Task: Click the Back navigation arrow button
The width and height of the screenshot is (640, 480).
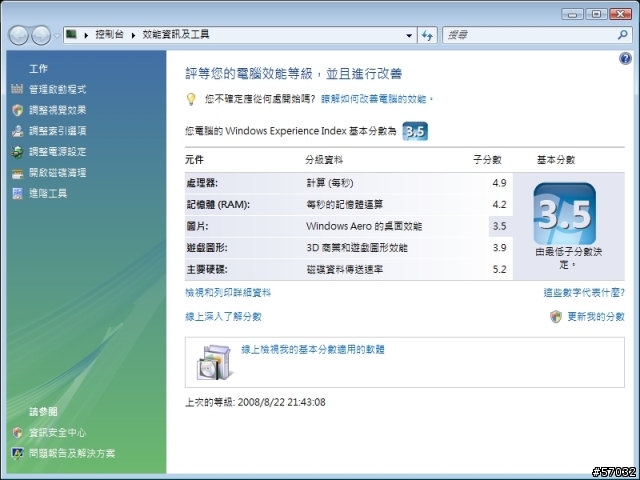Action: point(18,35)
